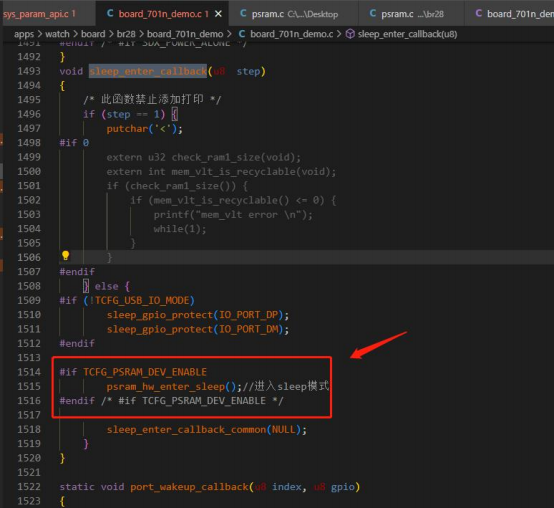Close the board_701n_demo.c tab
The width and height of the screenshot is (554, 508).
(x=219, y=14)
